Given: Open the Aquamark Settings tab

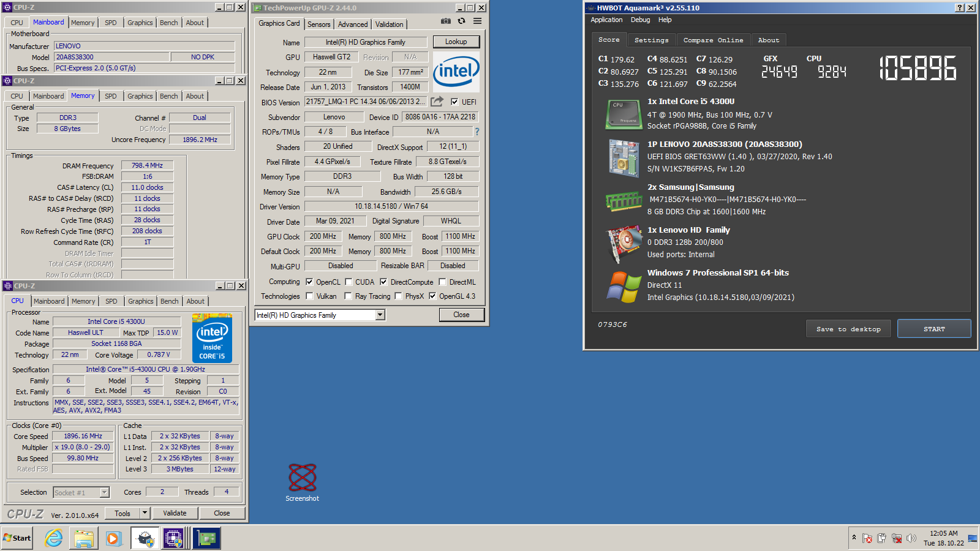Looking at the screenshot, I should pos(652,40).
